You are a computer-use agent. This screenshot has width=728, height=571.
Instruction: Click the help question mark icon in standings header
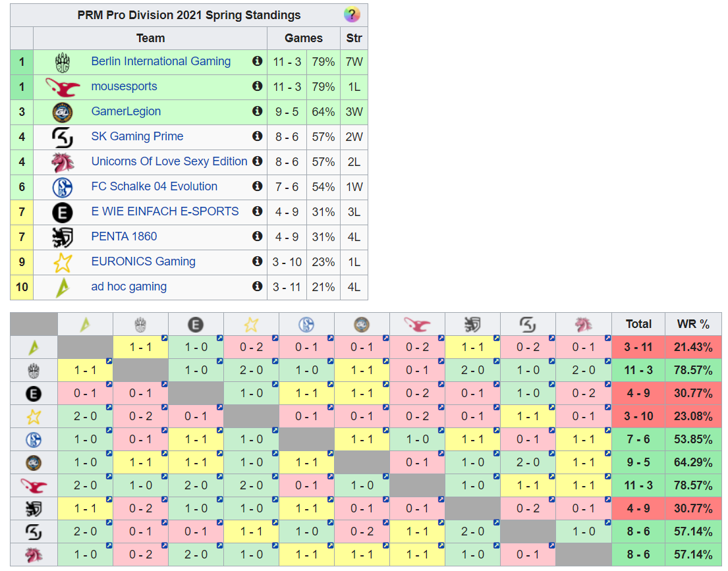point(352,15)
